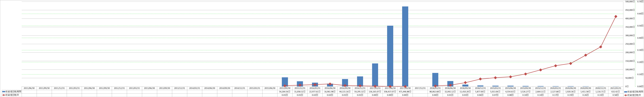Select the 総資産回転期間 row header in the data table
Screen dimensions: 644x97
12,92
